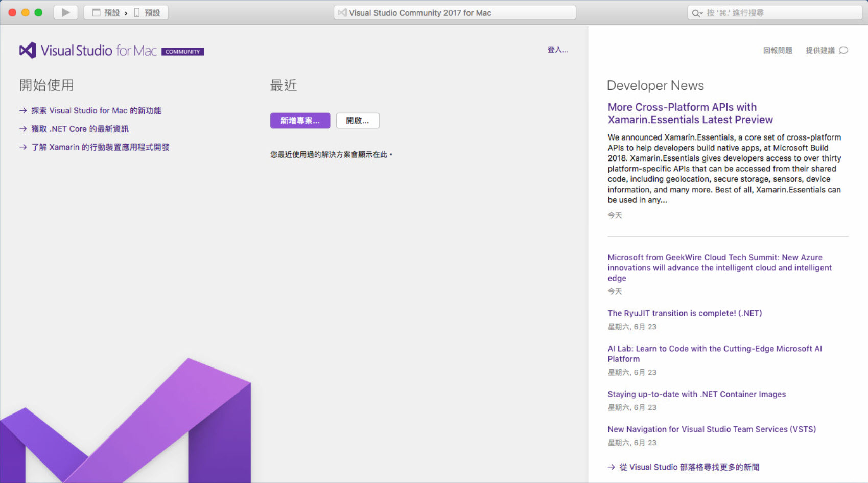This screenshot has height=483, width=868.
Task: Click the Visual Studio logo icon
Action: pyautogui.click(x=28, y=50)
